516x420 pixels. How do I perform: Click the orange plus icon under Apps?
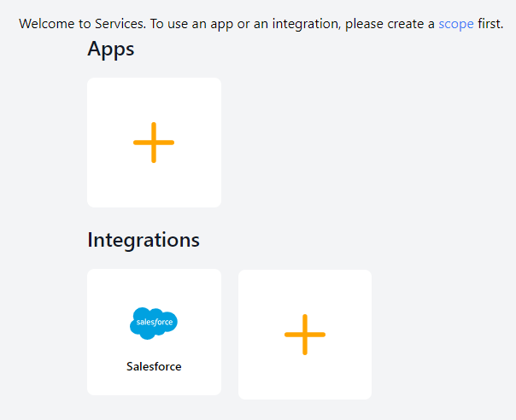click(154, 143)
